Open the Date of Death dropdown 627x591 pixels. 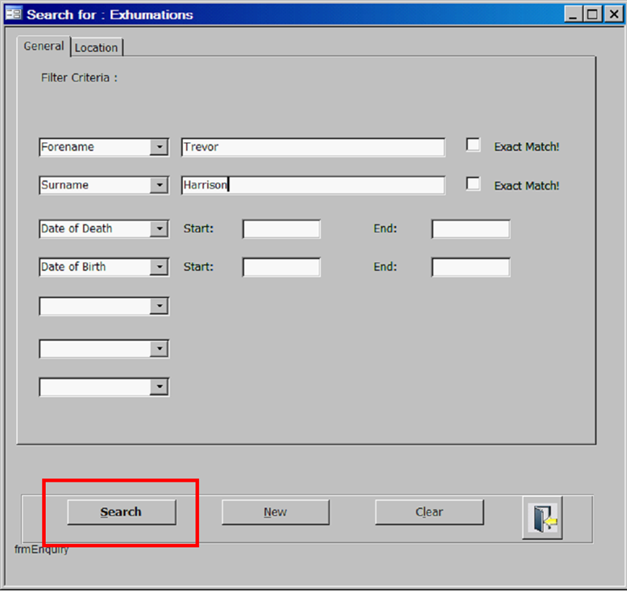159,229
